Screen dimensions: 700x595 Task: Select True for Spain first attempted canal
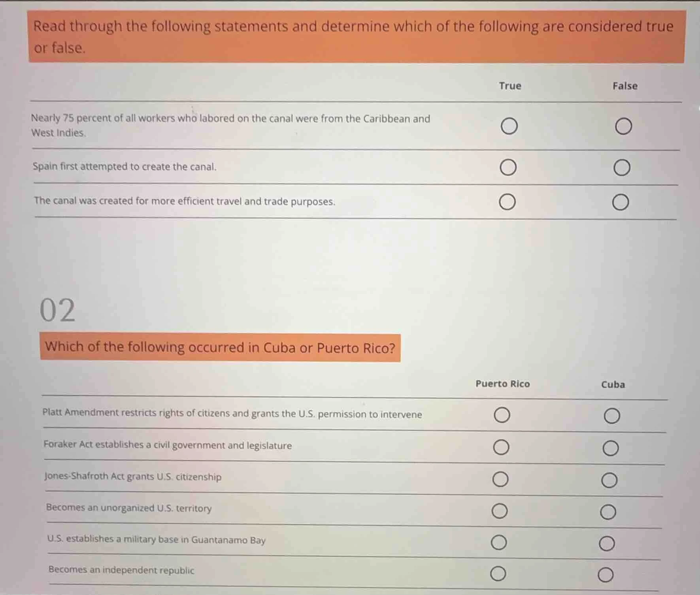(x=508, y=167)
